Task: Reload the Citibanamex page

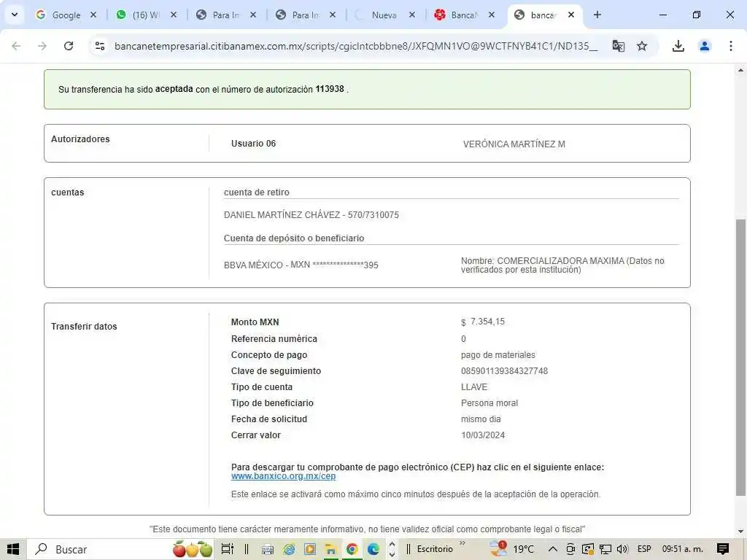Action: pyautogui.click(x=69, y=46)
